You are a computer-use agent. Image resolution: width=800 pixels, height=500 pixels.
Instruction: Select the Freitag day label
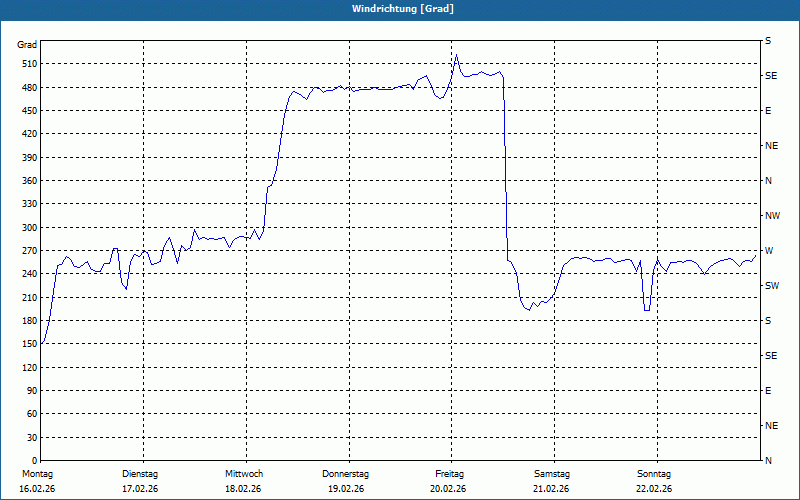click(449, 474)
